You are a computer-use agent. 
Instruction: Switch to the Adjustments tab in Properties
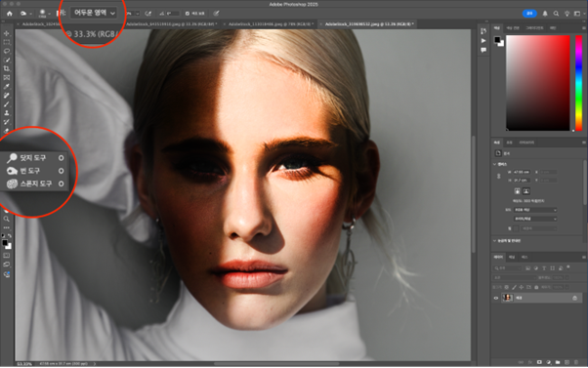509,143
